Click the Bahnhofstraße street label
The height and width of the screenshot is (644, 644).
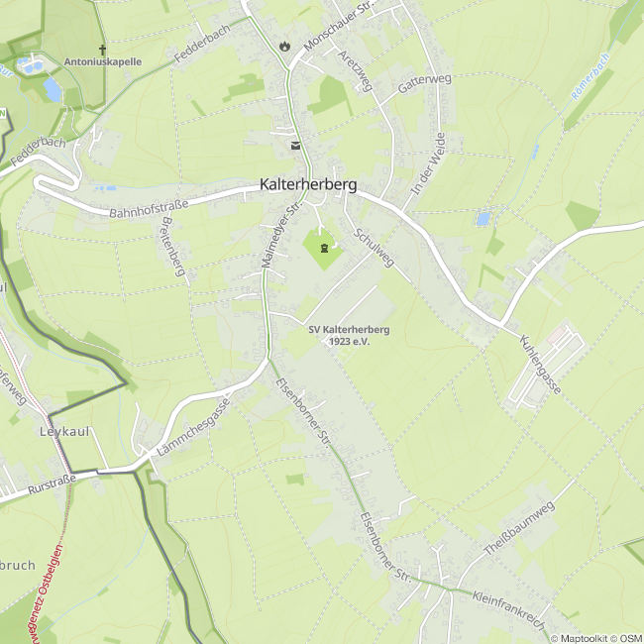149,209
